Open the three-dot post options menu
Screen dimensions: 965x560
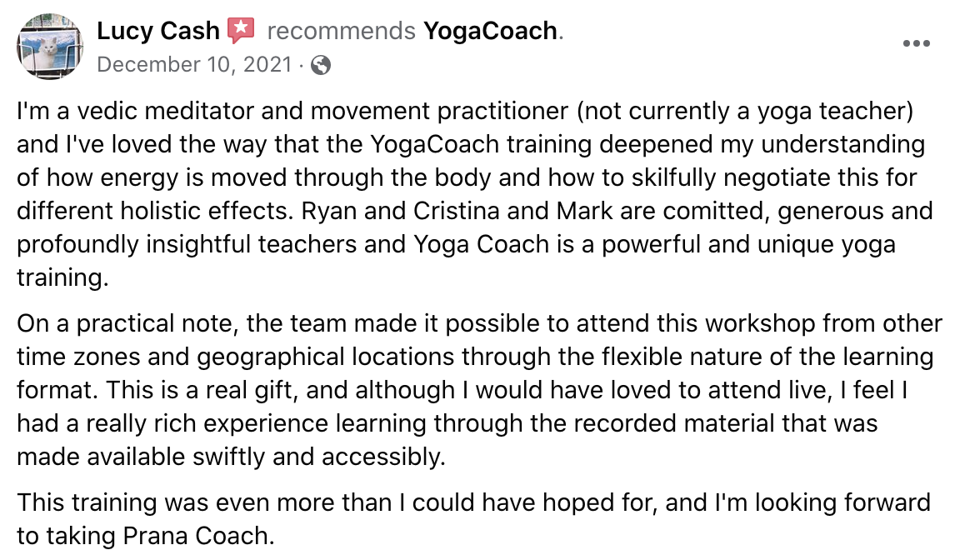click(916, 43)
